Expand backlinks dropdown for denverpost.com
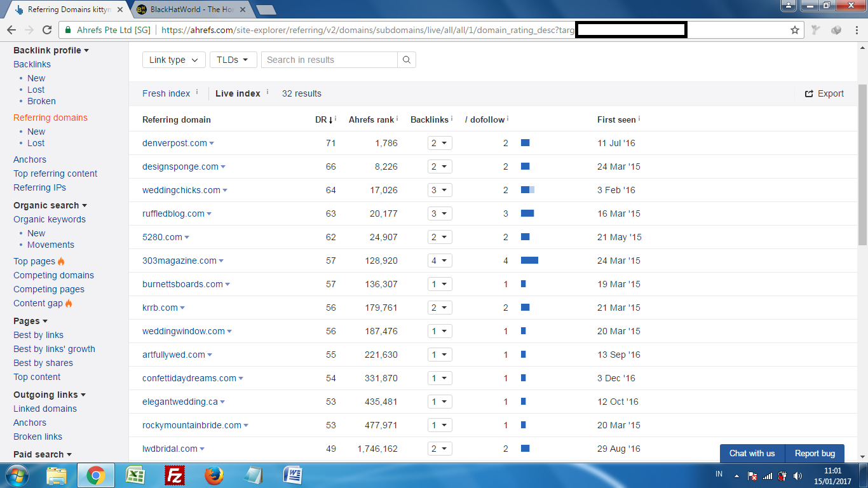This screenshot has height=488, width=868. (440, 143)
